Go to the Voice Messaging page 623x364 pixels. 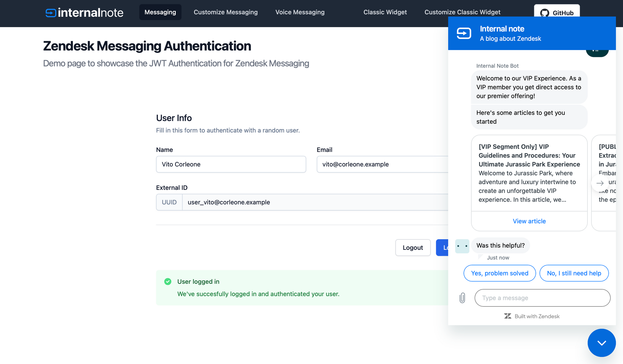300,12
